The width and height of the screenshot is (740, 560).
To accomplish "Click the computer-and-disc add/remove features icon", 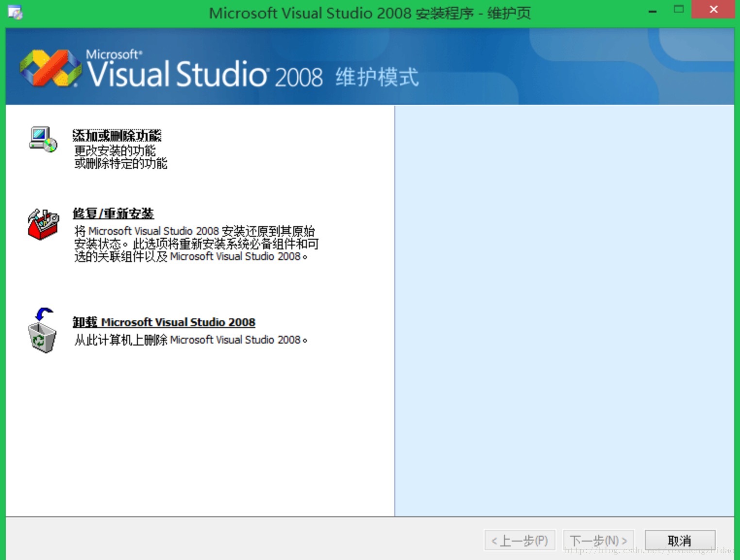I will [43, 140].
